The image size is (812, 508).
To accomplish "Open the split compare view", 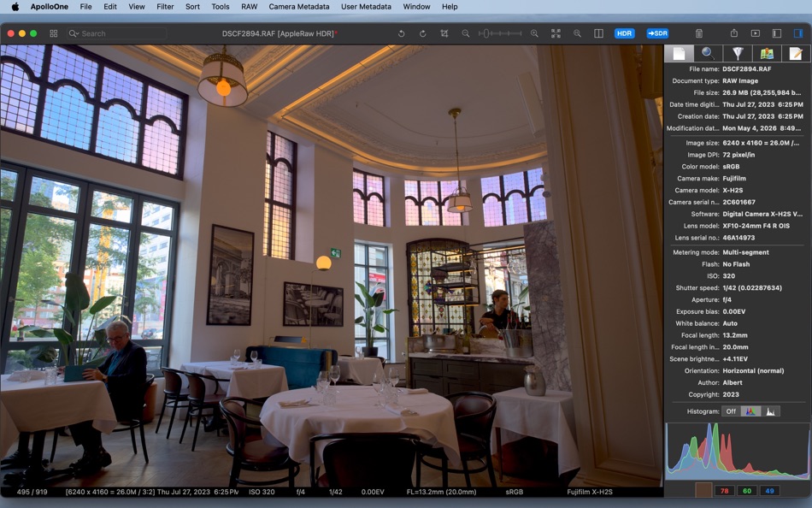I will (x=598, y=33).
